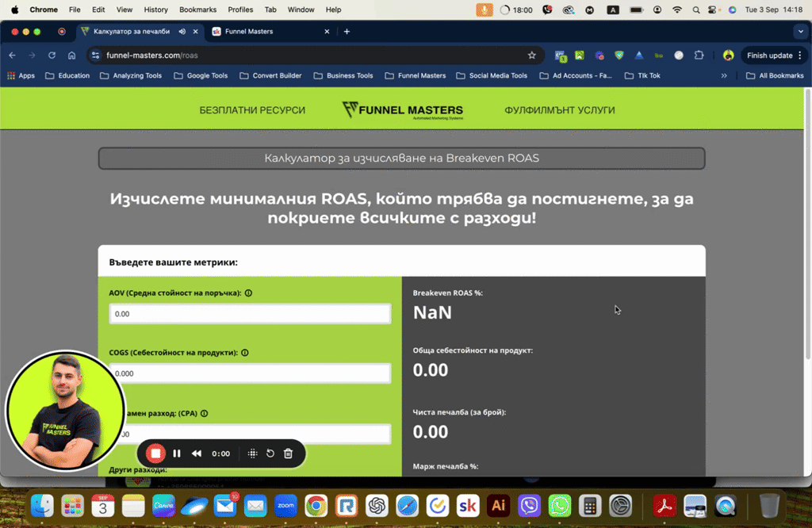
Task: Open the tab search chevron dropdown
Action: pos(801,32)
